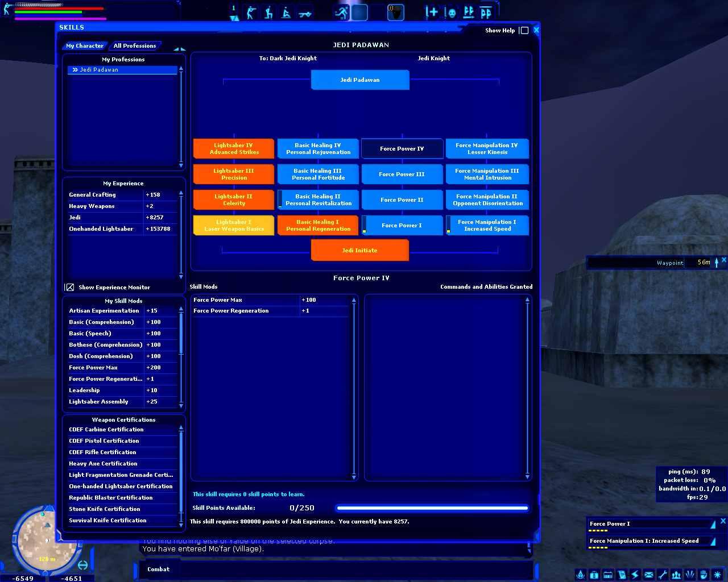
Task: Open the Combat chat tab
Action: click(158, 569)
